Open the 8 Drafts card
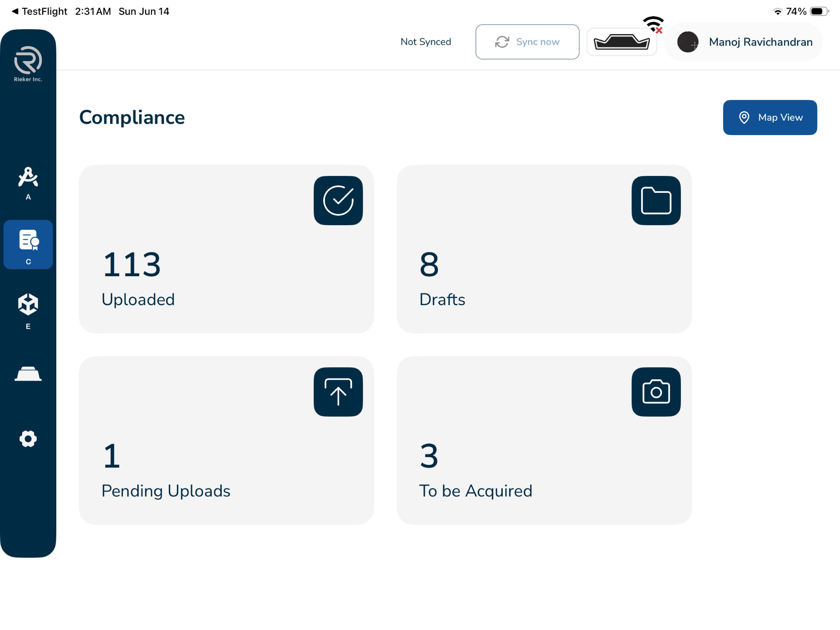 [544, 249]
